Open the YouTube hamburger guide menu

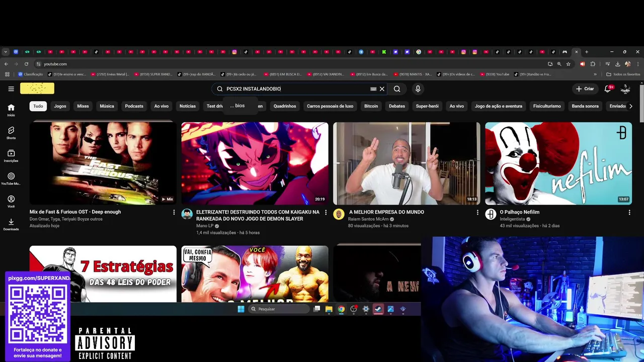tap(11, 89)
